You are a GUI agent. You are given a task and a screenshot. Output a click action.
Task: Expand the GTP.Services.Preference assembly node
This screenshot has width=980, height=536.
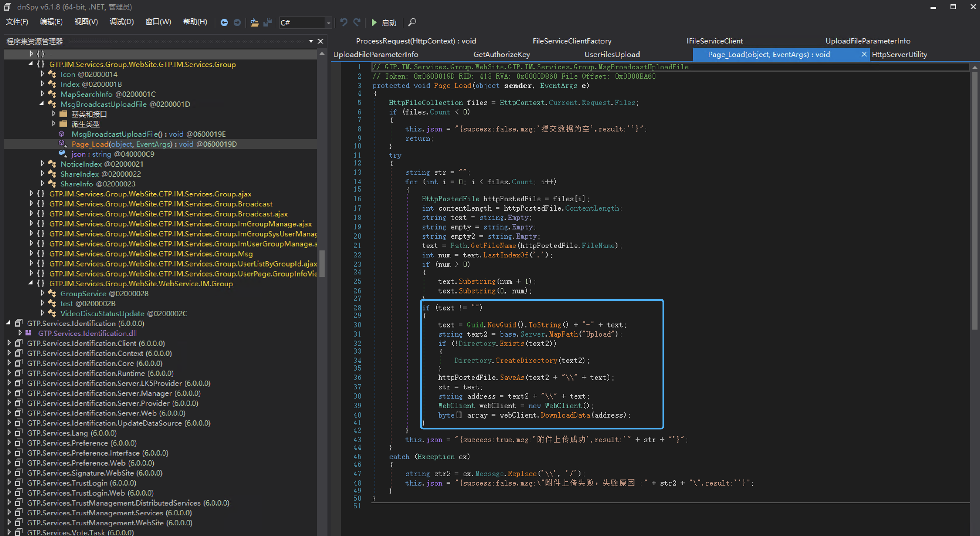pos(9,442)
